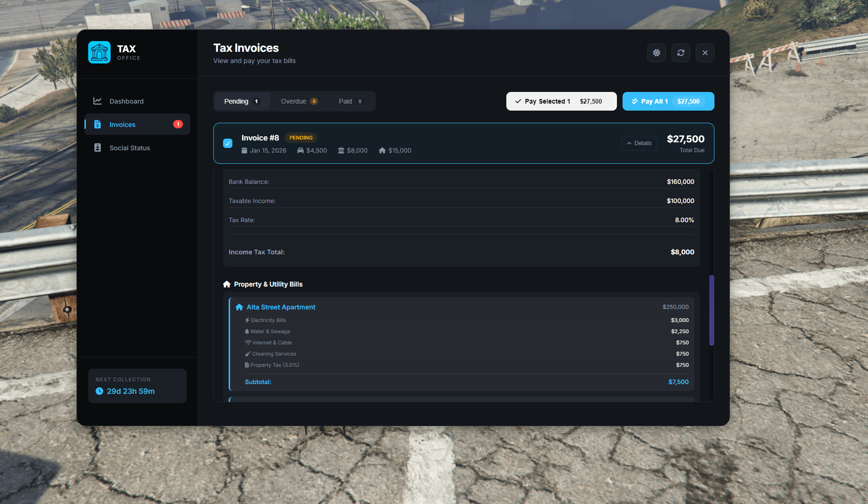Viewport: 868px width, 504px height.
Task: Uncheck the Invoice #8 selection checkbox
Action: tap(228, 143)
